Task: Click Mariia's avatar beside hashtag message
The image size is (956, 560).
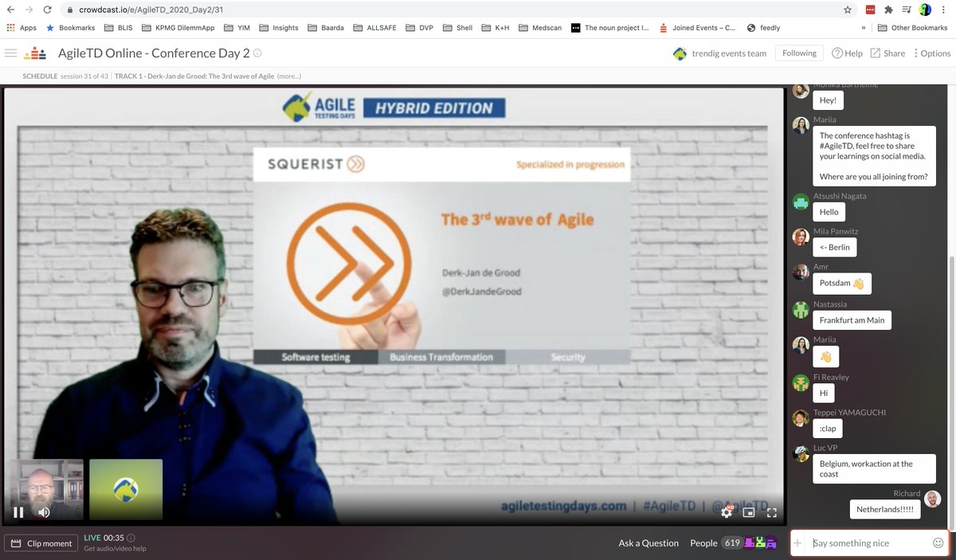Action: point(801,126)
